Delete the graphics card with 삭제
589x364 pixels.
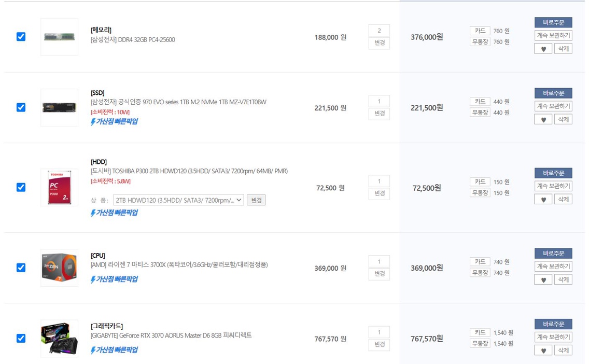(563, 351)
